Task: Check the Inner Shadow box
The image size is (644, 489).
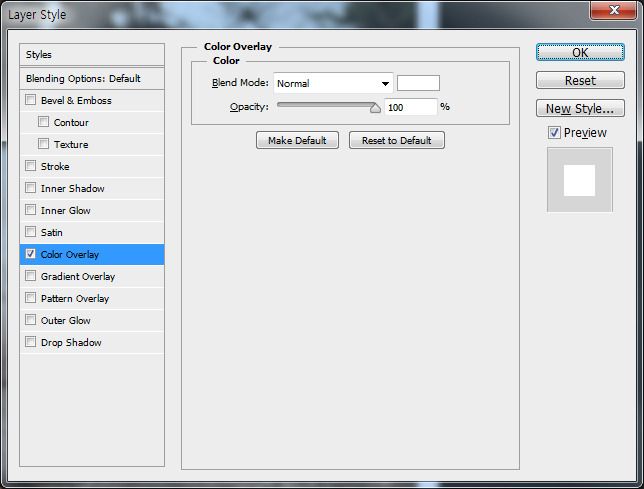Action: click(x=30, y=188)
